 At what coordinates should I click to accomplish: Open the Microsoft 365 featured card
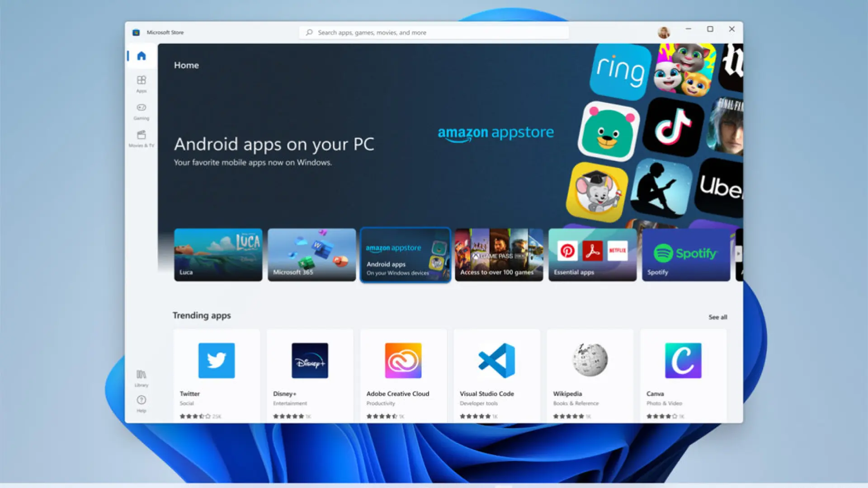coord(311,254)
